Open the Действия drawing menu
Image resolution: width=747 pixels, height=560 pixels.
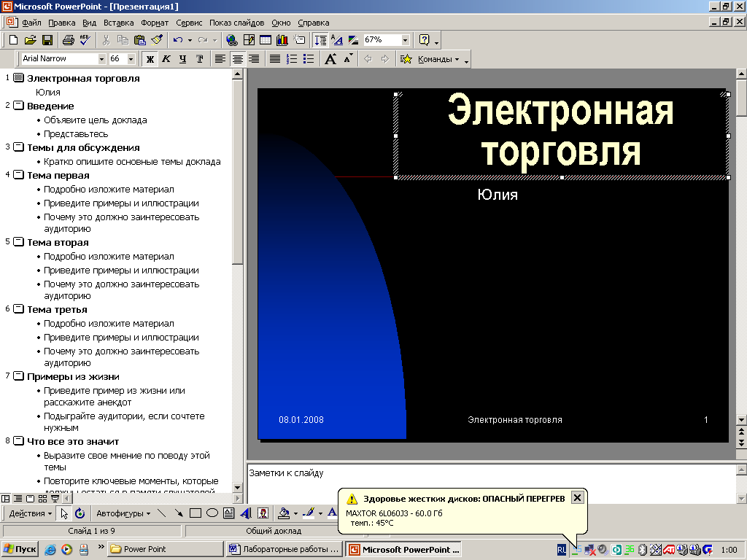(31, 513)
